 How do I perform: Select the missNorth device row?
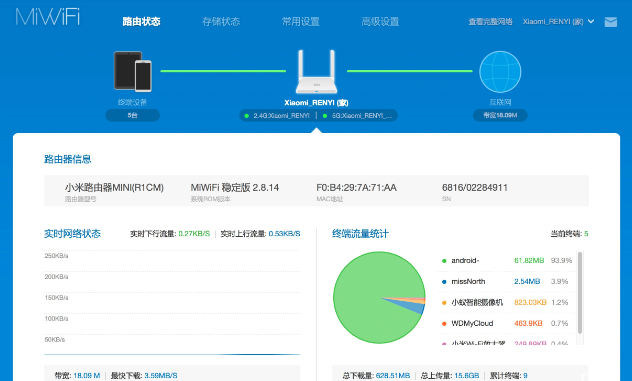[507, 281]
